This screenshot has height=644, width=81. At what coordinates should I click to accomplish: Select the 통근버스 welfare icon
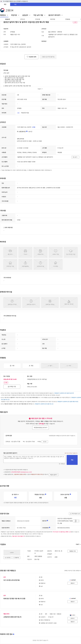pyautogui.click(x=10, y=252)
